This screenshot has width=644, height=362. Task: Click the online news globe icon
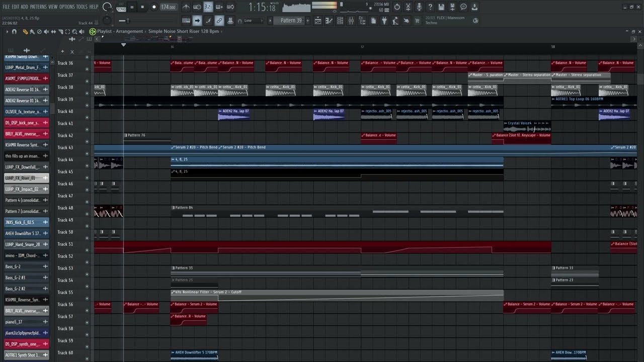tap(475, 21)
